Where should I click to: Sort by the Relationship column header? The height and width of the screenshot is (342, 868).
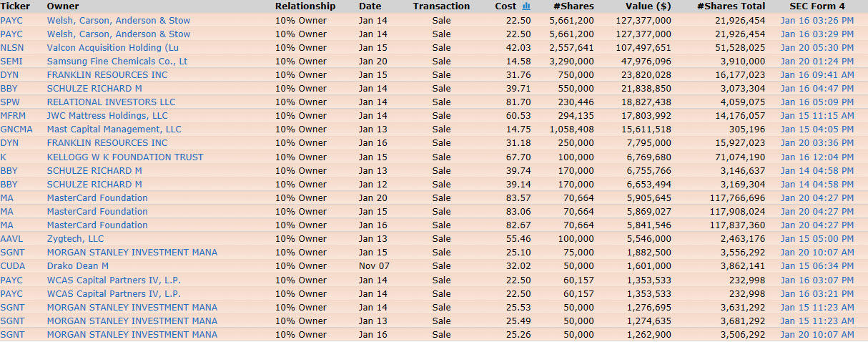[x=305, y=6]
